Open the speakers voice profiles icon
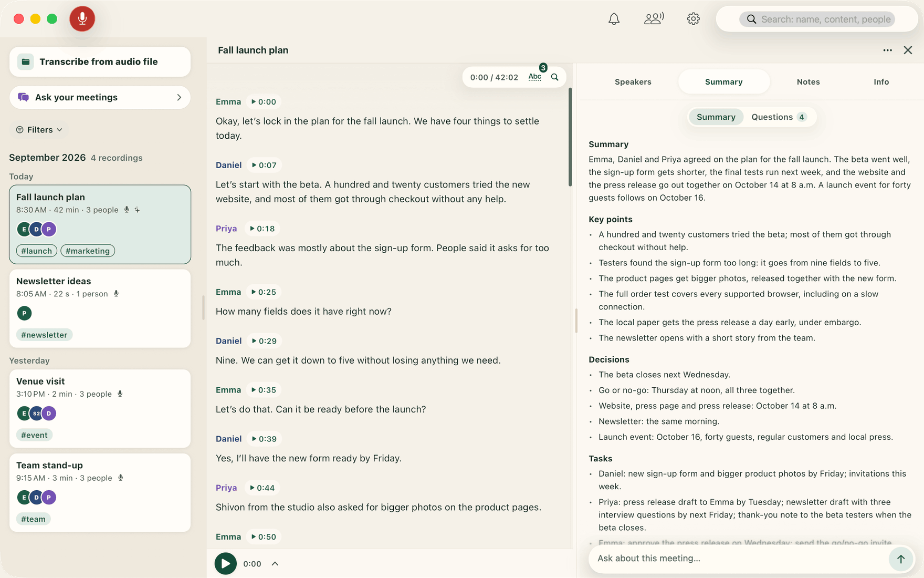 pyautogui.click(x=654, y=19)
